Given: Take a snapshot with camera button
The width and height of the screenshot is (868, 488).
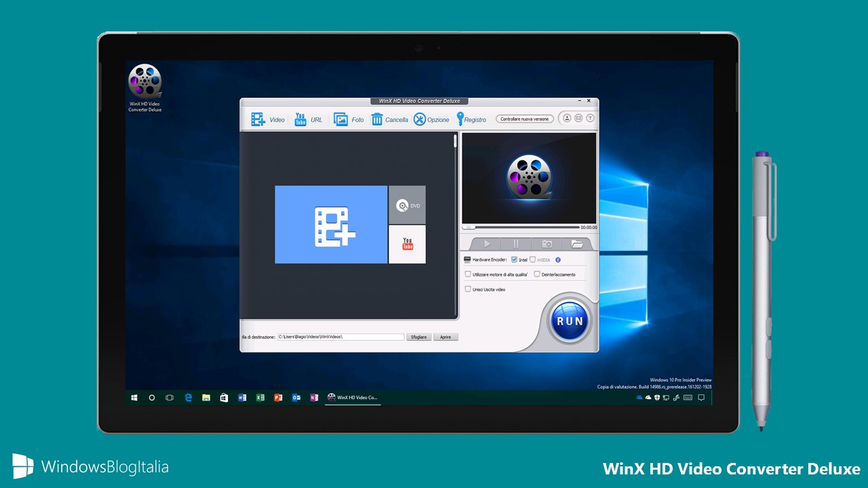Looking at the screenshot, I should [546, 244].
